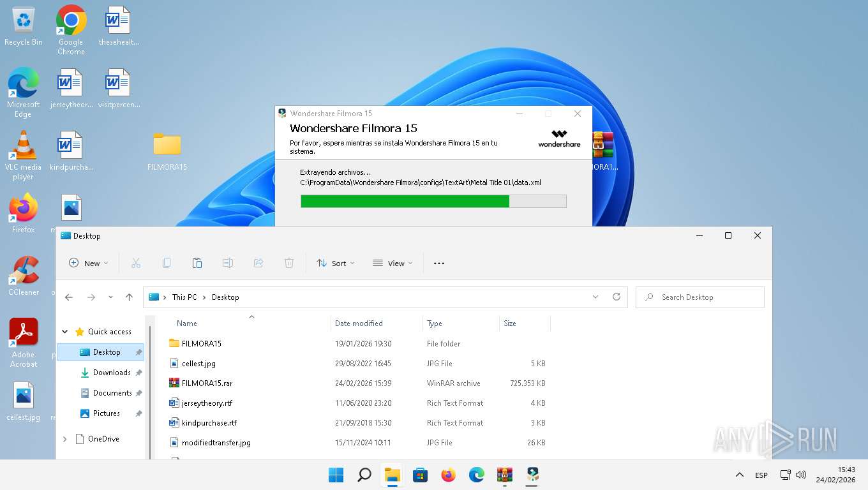This screenshot has height=490, width=868.
Task: Go forward with the Explorer forward arrow
Action: coord(91,297)
